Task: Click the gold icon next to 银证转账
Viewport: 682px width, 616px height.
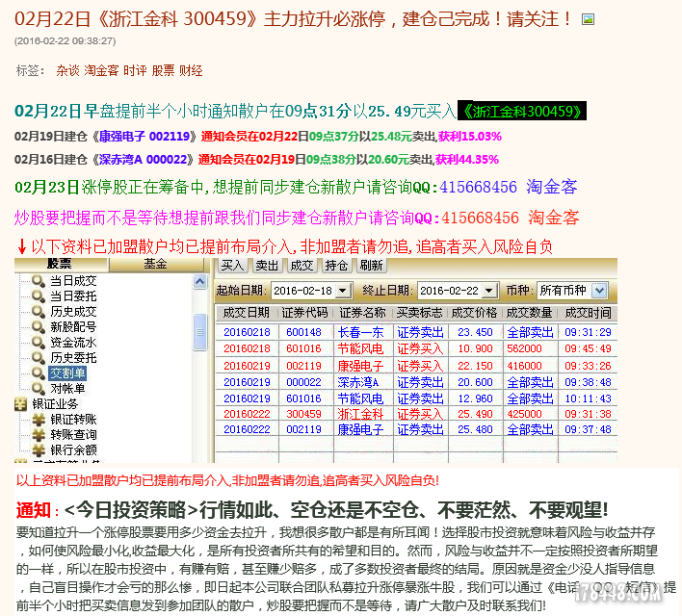Action: (39, 420)
